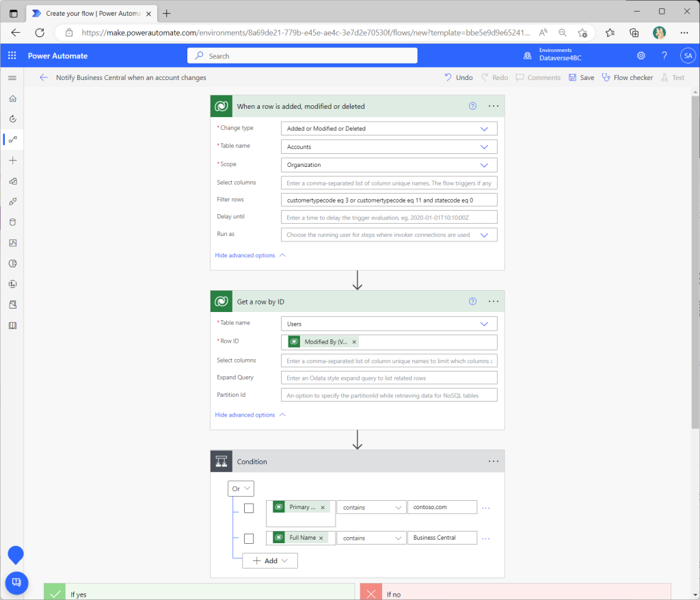
Task: Click the Filter rows field
Action: coord(389,200)
